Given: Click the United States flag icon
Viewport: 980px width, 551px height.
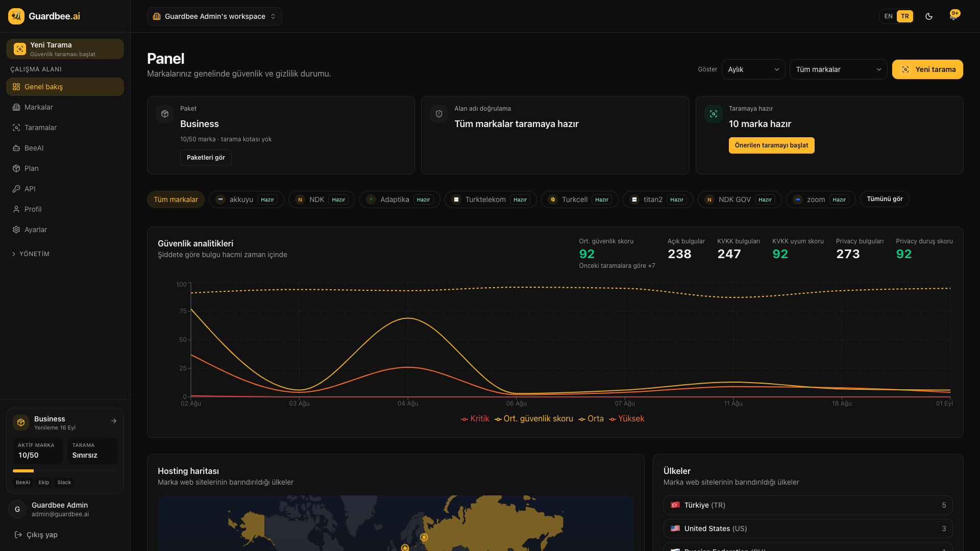Looking at the screenshot, I should (x=675, y=529).
